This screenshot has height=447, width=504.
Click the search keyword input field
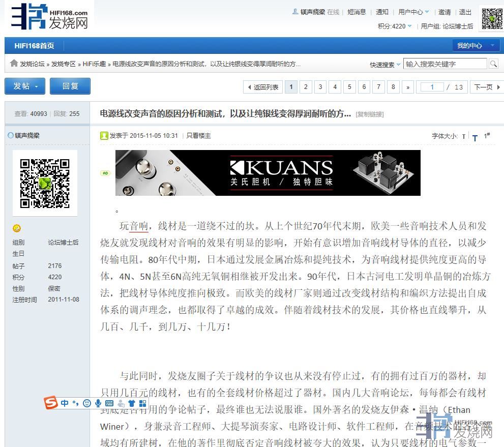[x=445, y=64]
